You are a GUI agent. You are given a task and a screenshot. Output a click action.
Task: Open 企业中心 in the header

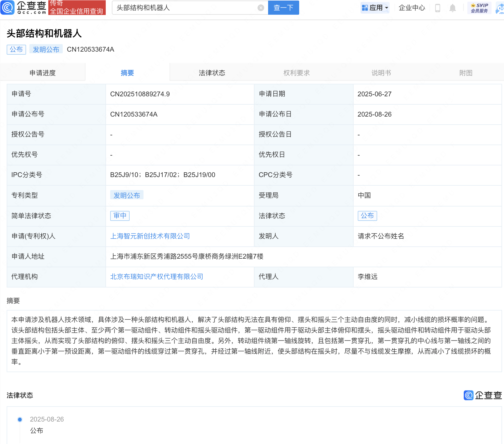point(412,8)
